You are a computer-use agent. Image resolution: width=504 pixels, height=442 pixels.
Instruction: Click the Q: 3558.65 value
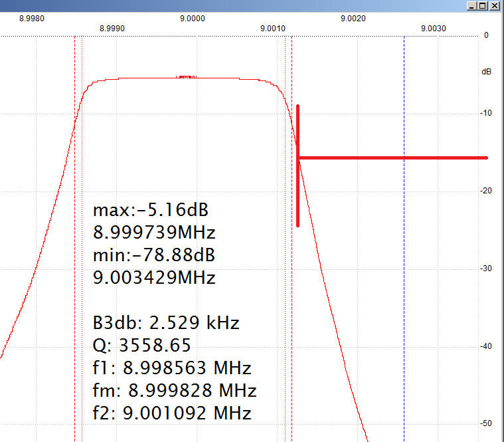(141, 345)
